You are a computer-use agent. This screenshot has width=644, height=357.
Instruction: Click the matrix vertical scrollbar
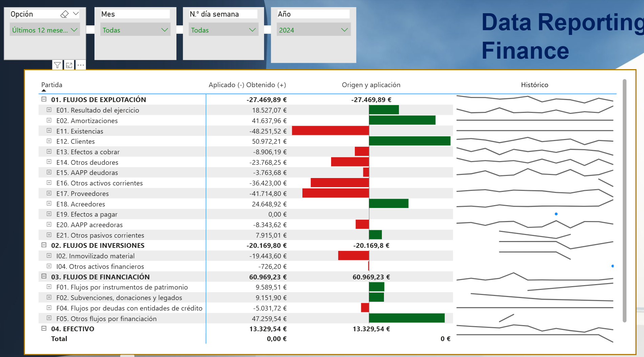[625, 200]
